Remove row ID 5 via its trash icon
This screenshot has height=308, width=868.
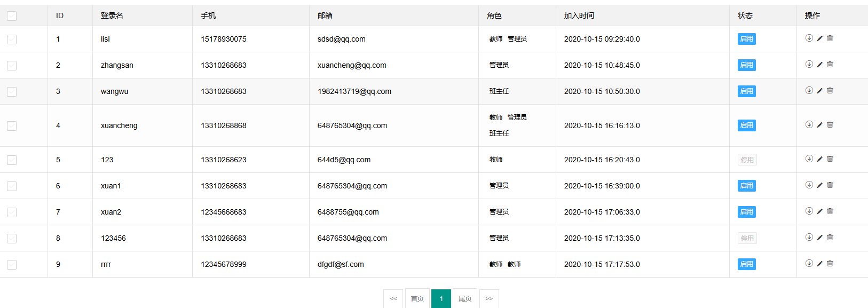pyautogui.click(x=830, y=159)
